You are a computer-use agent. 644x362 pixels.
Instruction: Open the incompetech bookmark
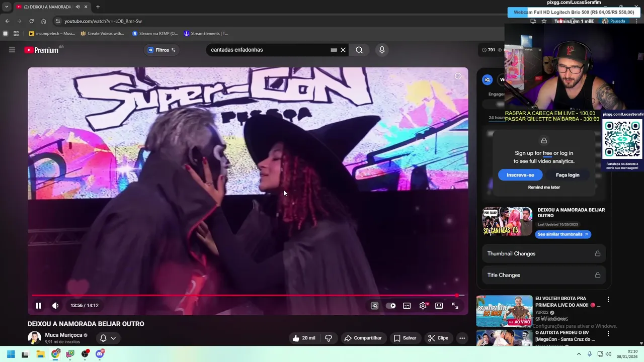[x=52, y=34]
